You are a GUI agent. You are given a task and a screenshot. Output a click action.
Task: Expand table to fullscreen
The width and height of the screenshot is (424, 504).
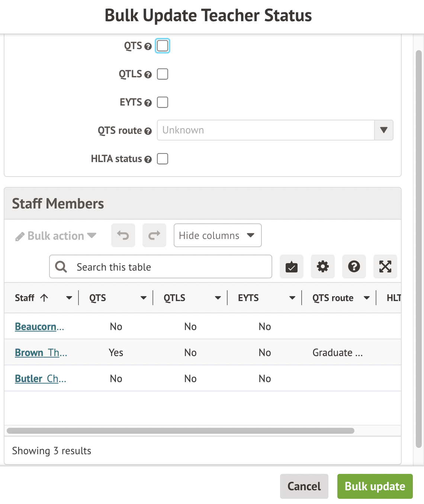pos(385,266)
